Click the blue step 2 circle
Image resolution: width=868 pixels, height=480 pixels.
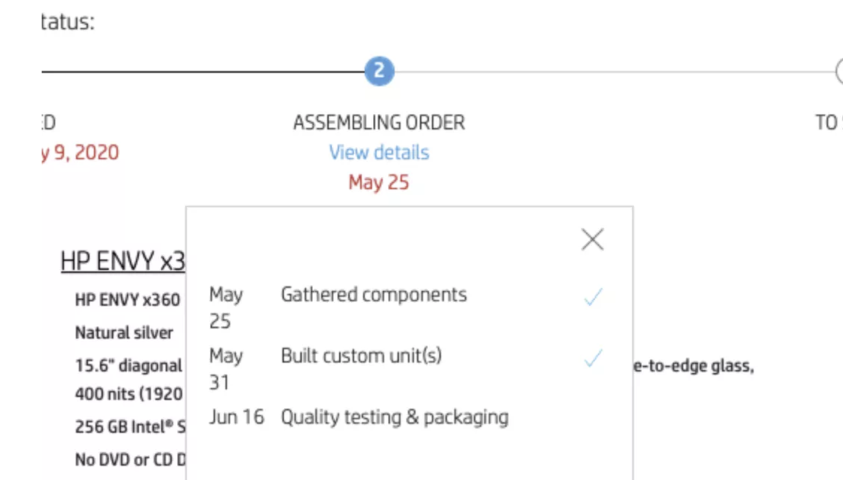click(379, 71)
